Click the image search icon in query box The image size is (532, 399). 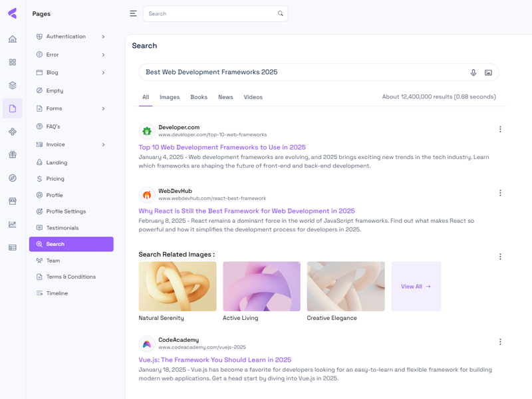pos(488,72)
